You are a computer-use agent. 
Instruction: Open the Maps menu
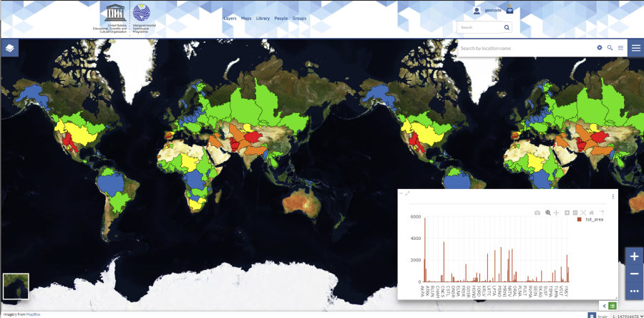(246, 18)
